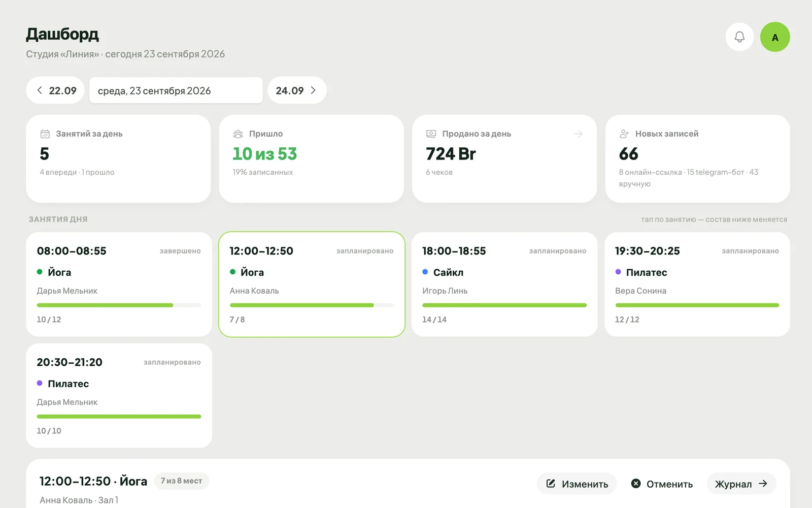Click the Отменить button
The width and height of the screenshot is (812, 508).
662,484
